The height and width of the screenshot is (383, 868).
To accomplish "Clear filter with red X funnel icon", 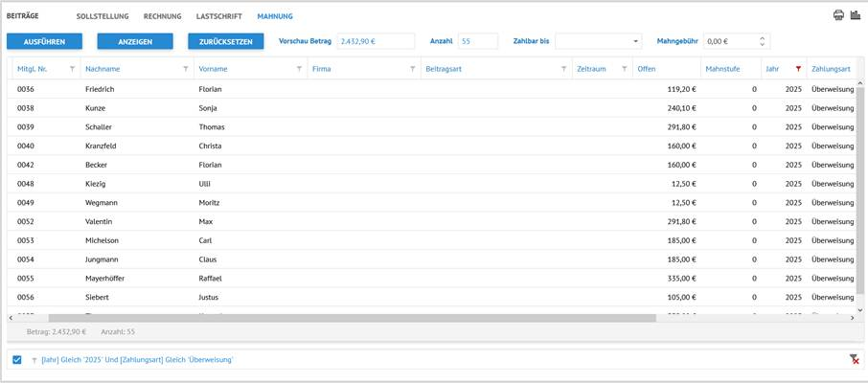I will coord(854,359).
